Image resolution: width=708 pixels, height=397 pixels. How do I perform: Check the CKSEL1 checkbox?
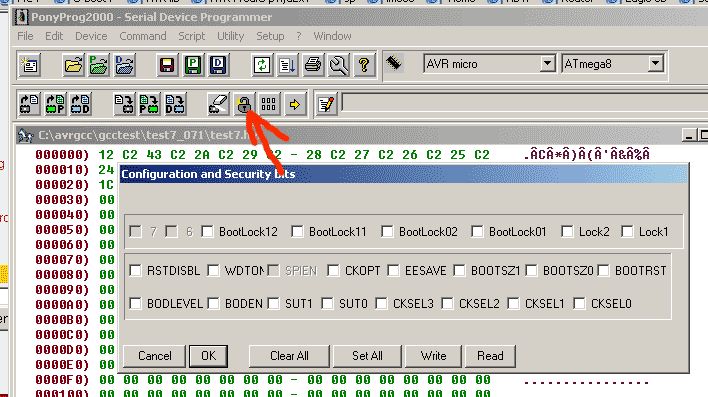point(513,304)
